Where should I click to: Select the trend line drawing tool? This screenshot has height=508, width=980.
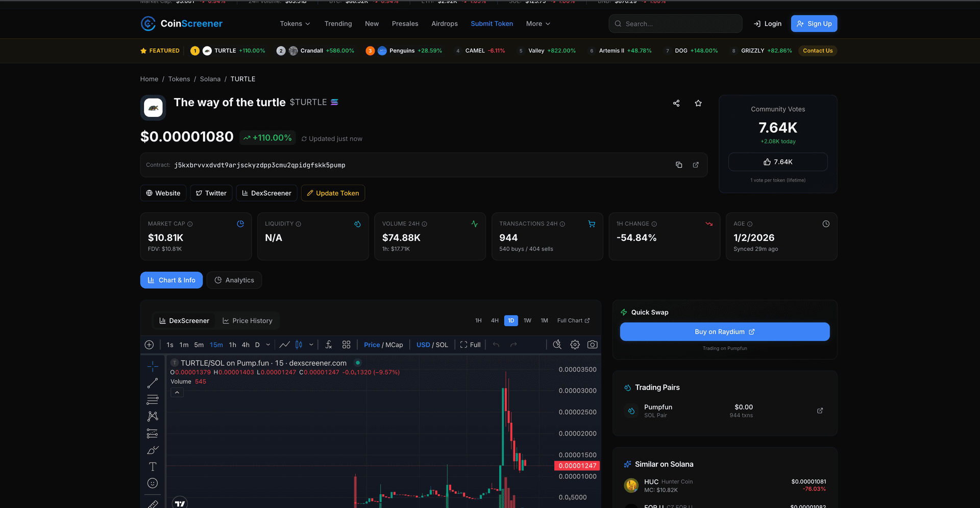click(153, 383)
